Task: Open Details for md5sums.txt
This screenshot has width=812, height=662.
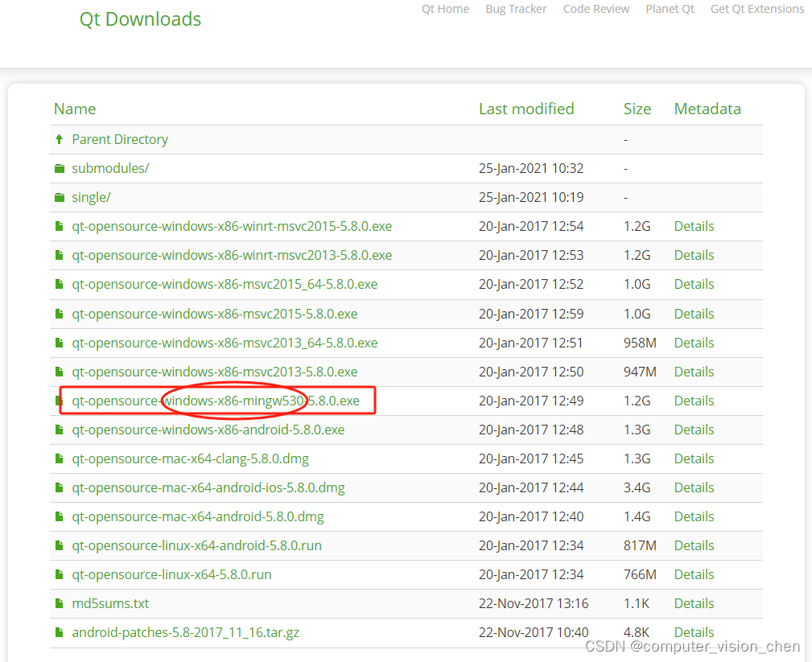Action: click(x=694, y=602)
